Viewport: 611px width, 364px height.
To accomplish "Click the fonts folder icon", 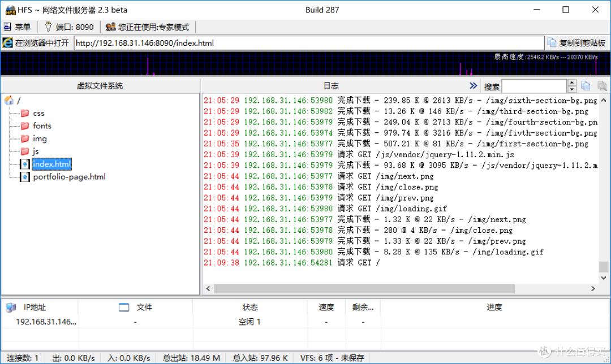I will [25, 125].
